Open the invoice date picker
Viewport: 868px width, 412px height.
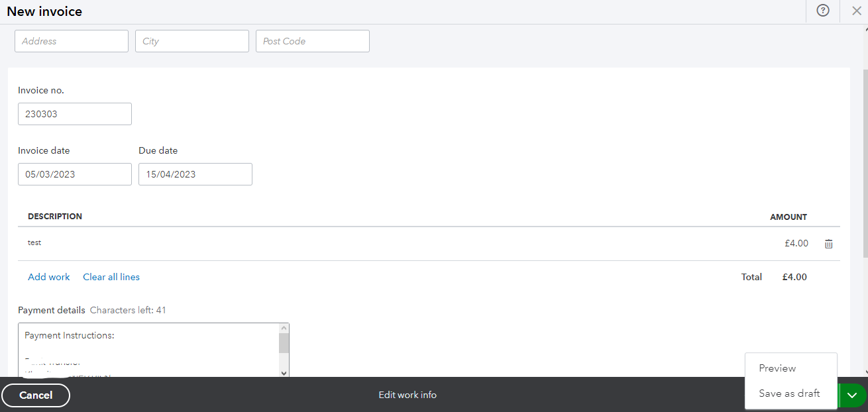point(74,174)
